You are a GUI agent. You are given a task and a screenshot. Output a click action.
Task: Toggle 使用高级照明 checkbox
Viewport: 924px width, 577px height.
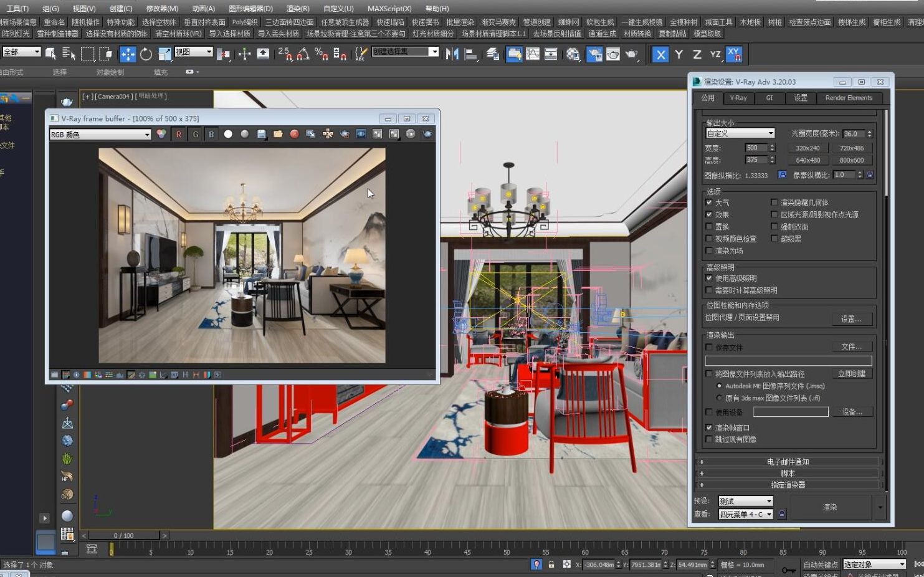coord(708,278)
